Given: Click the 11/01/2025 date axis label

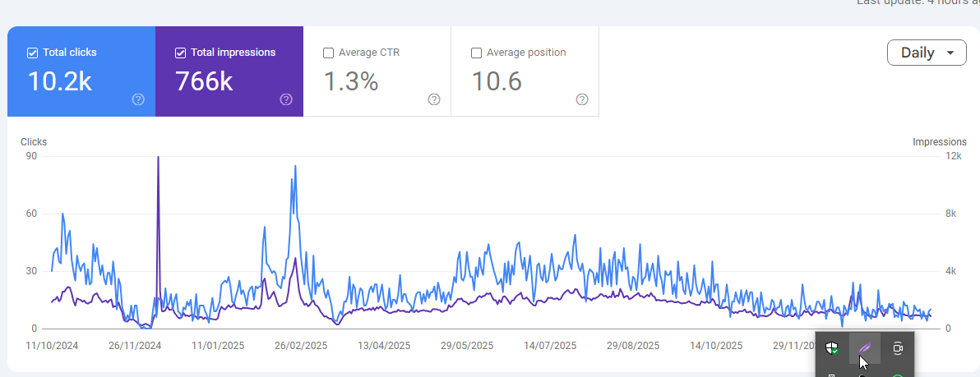Looking at the screenshot, I should (x=218, y=345).
